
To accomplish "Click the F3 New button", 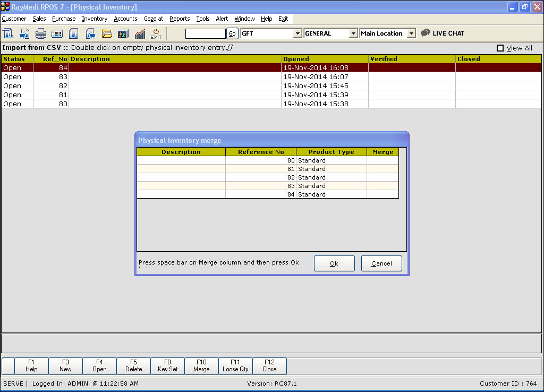I will (65, 365).
